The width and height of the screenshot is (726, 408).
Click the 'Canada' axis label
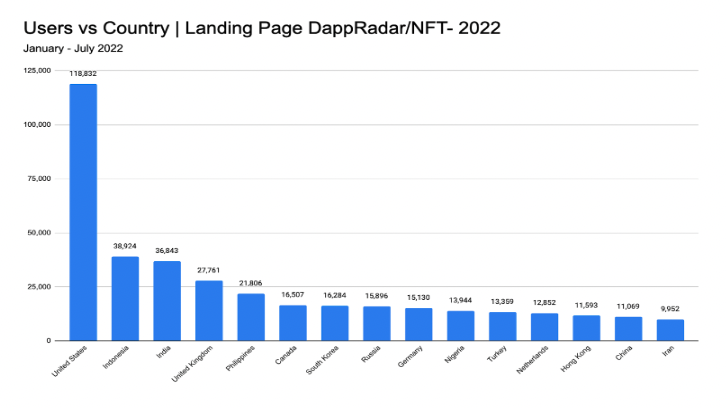coord(286,355)
